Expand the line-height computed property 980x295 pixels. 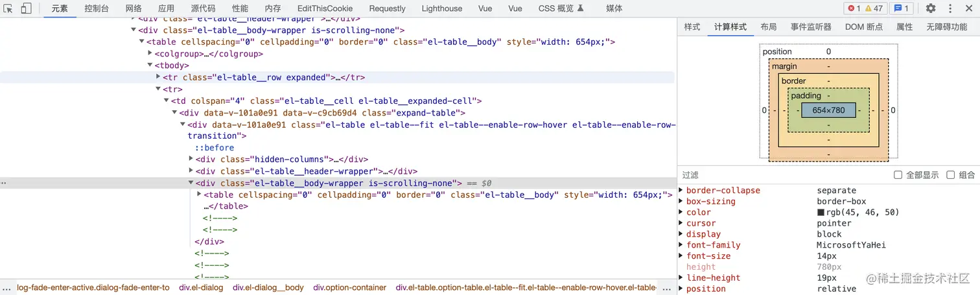(681, 278)
